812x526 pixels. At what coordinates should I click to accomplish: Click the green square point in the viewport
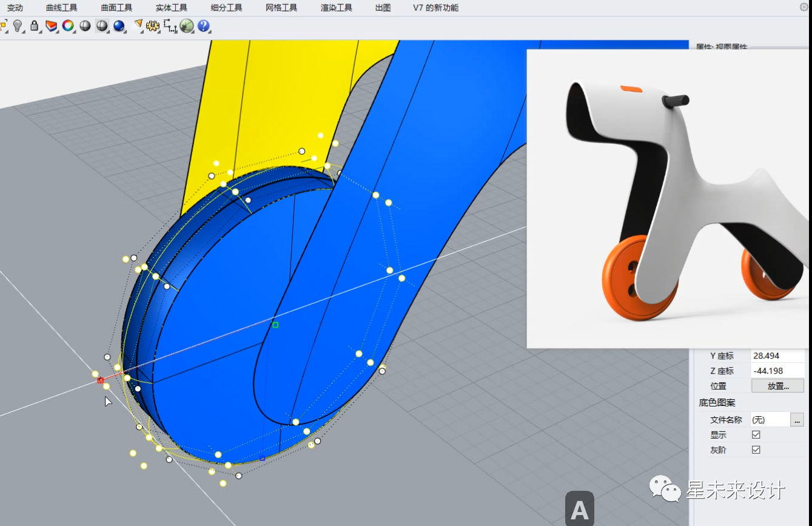coord(275,325)
